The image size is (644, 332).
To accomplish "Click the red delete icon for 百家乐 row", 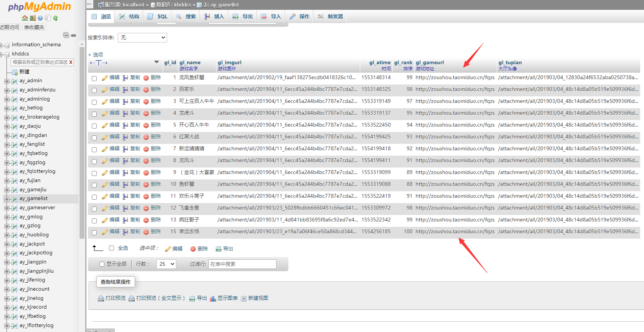I will point(146,90).
